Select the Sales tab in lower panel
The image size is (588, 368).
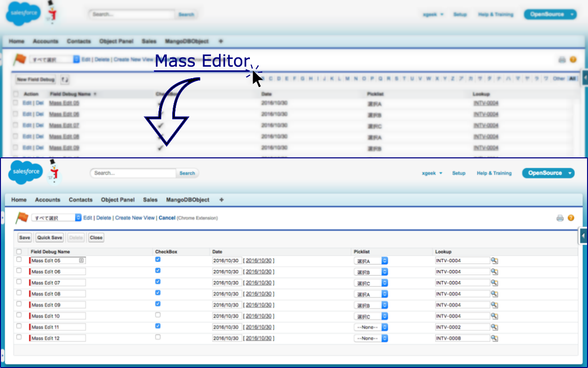[x=150, y=200]
